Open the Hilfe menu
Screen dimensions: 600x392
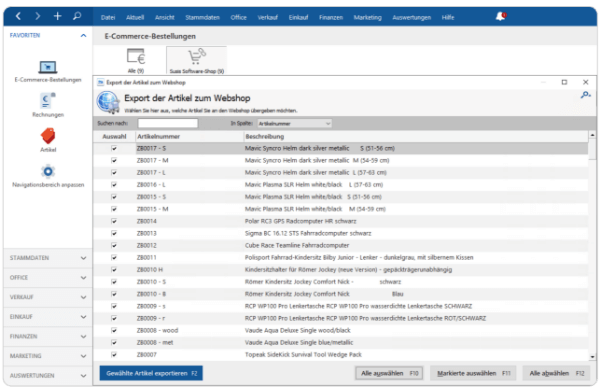(448, 17)
